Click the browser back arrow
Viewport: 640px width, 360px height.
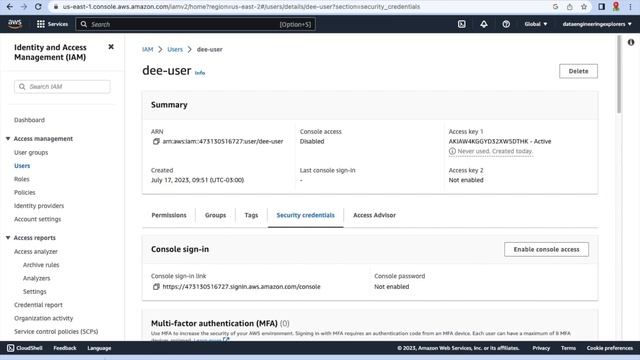(10, 7)
